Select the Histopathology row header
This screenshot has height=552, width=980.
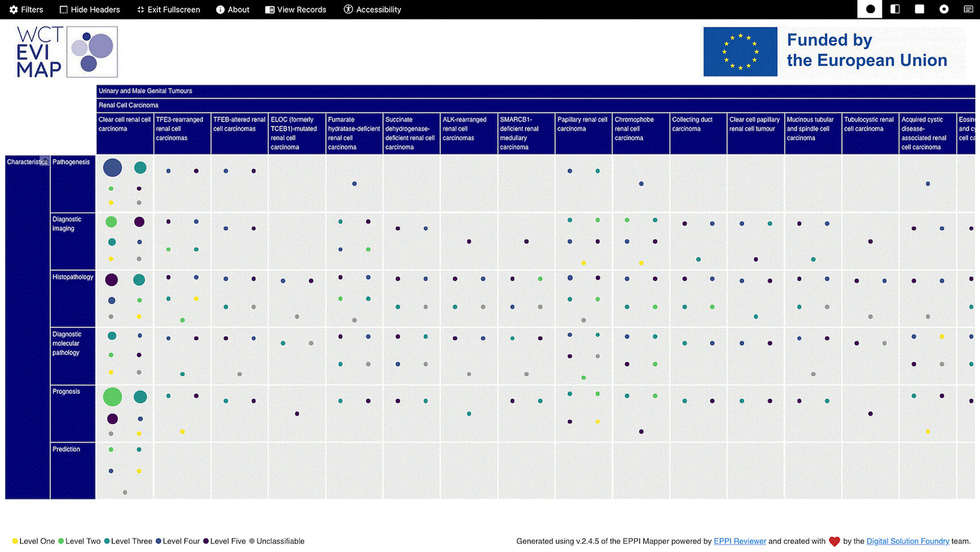(73, 298)
